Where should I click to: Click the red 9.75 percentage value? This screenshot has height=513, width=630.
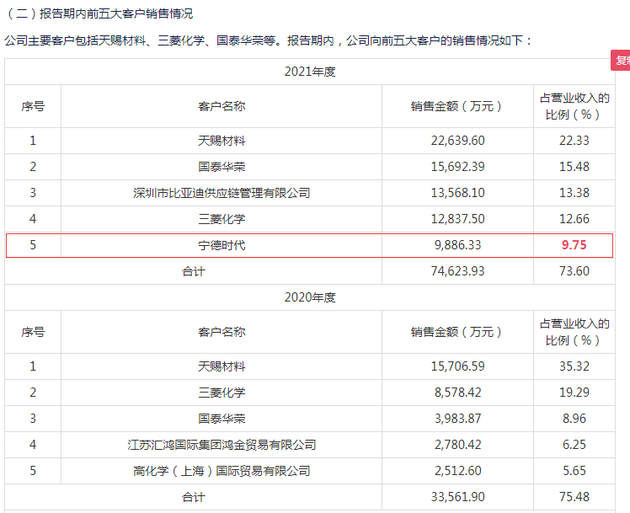(574, 244)
